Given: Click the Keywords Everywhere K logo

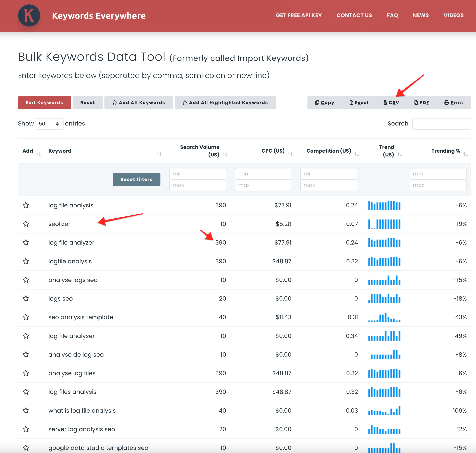Looking at the screenshot, I should point(29,16).
